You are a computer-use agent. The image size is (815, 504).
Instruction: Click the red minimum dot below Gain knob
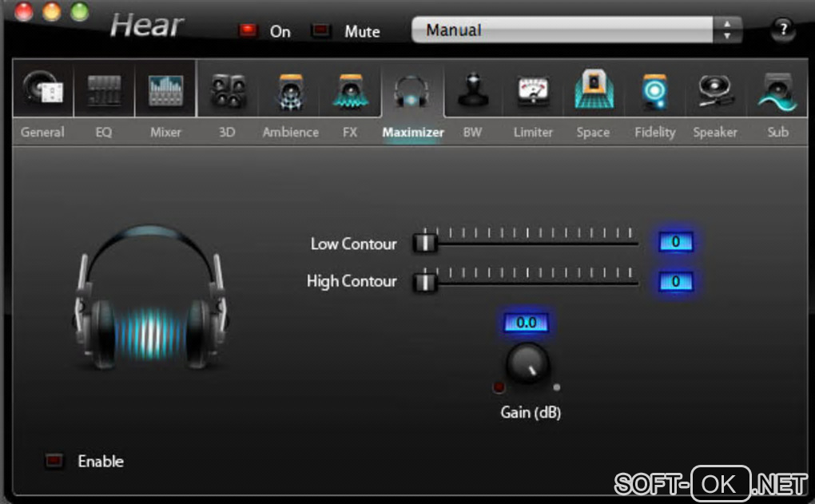(x=499, y=387)
